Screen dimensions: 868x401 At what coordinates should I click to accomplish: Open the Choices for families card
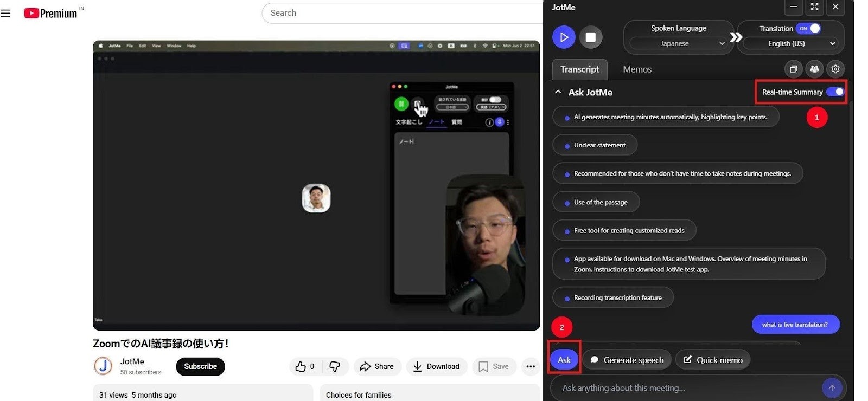430,393
